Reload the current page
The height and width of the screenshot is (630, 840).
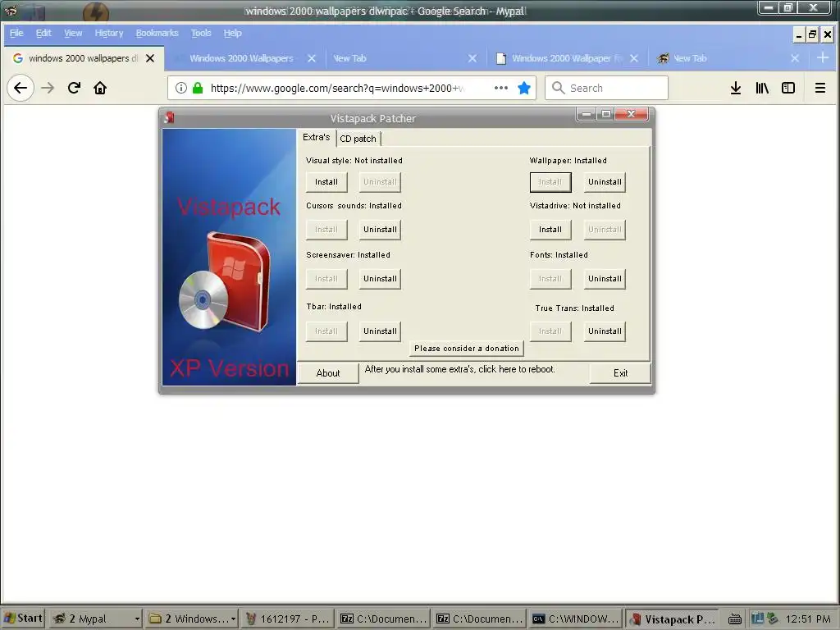(x=74, y=88)
